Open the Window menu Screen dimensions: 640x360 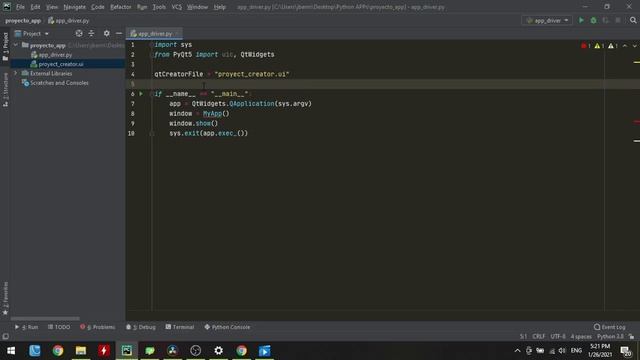click(x=197, y=7)
